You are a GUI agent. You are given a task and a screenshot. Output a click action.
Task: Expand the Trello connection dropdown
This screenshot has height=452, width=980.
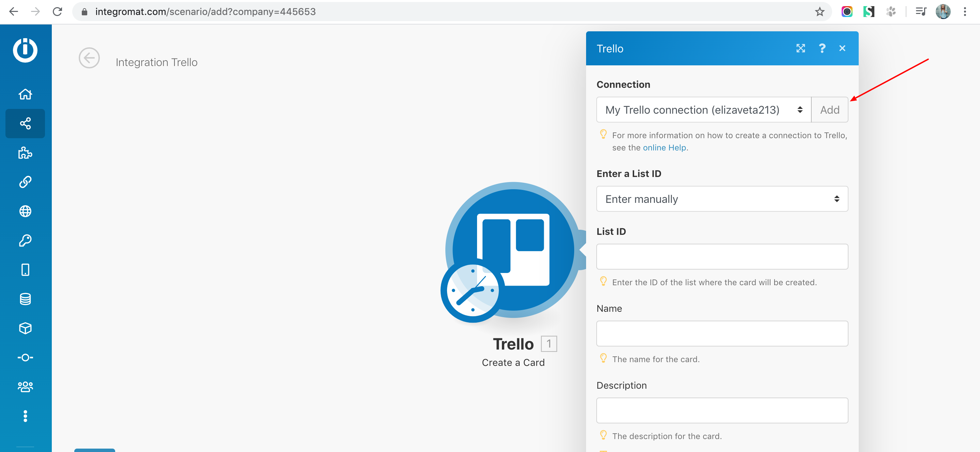[703, 110]
